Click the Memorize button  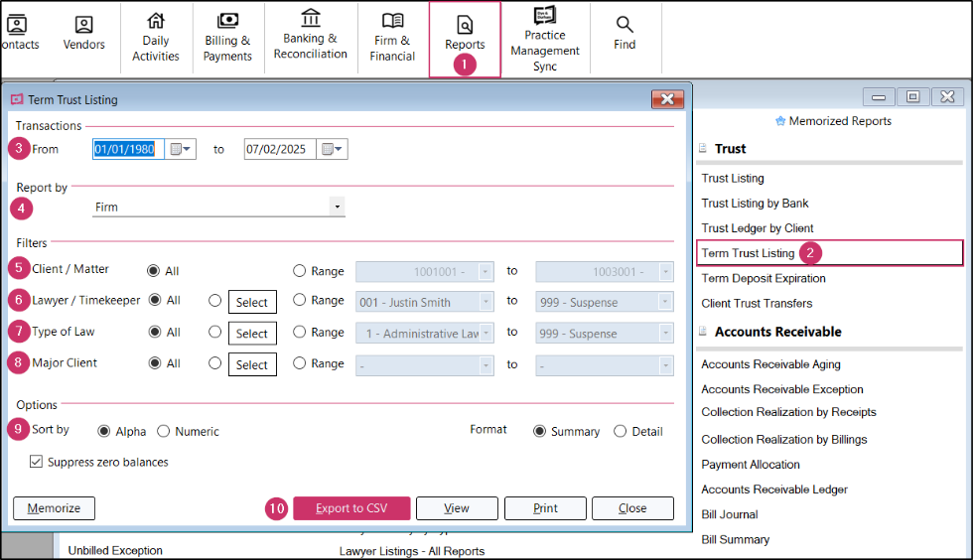tap(54, 507)
